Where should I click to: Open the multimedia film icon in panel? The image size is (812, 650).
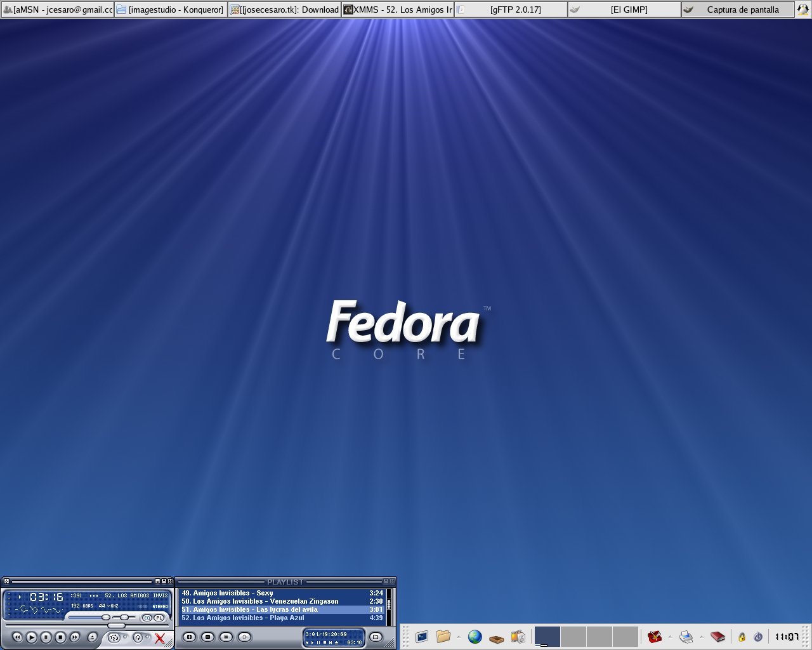(x=518, y=637)
